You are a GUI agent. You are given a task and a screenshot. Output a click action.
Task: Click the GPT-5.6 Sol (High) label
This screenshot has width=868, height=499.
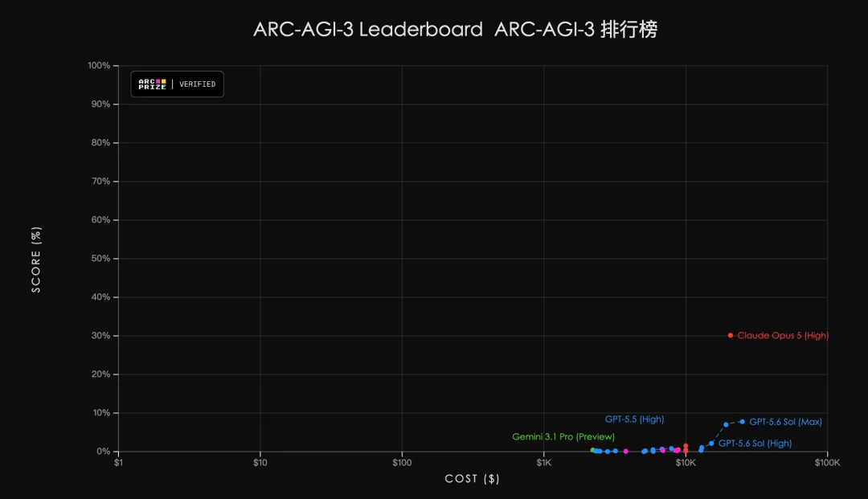[755, 443]
